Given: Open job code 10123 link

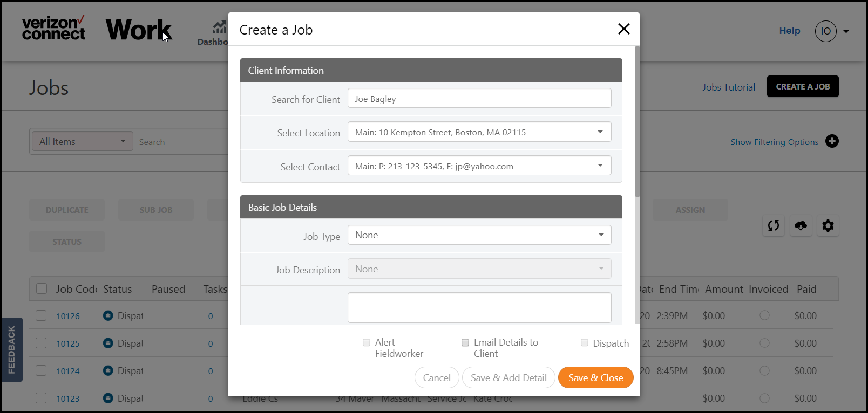Looking at the screenshot, I should click(x=68, y=398).
